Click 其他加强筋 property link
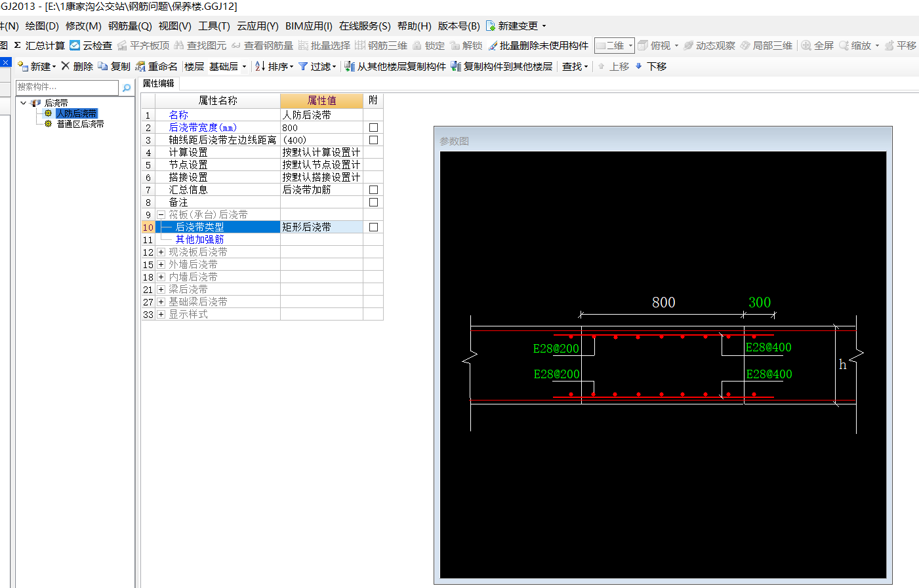Image resolution: width=919 pixels, height=588 pixels. coord(199,239)
